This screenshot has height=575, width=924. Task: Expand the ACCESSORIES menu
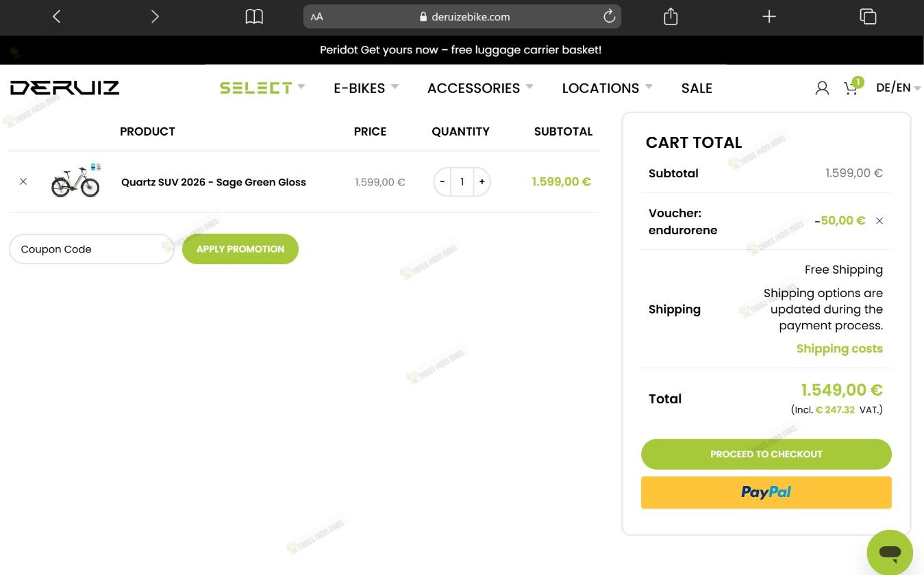coord(480,88)
